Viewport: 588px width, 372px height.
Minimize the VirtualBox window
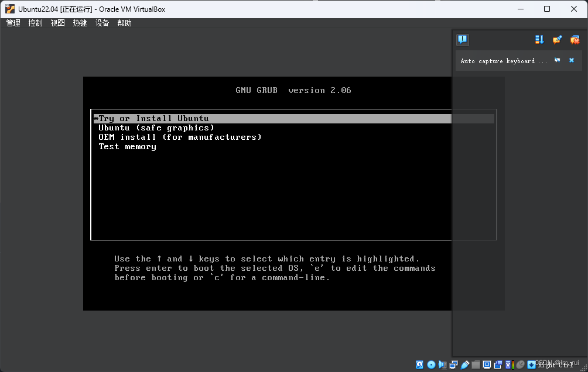point(521,9)
